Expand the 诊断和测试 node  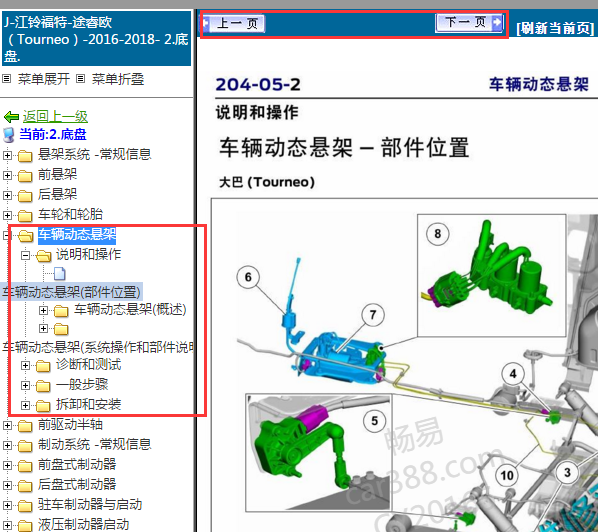25,365
